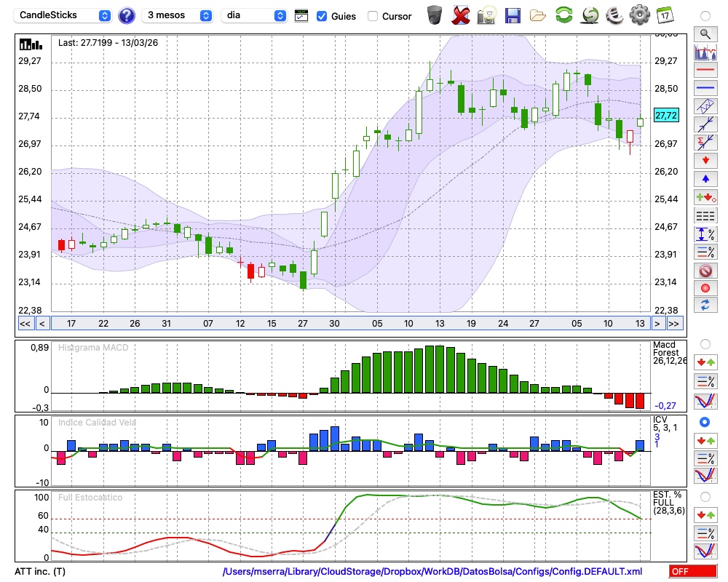
Task: Click the red OFF status button
Action: (x=693, y=572)
